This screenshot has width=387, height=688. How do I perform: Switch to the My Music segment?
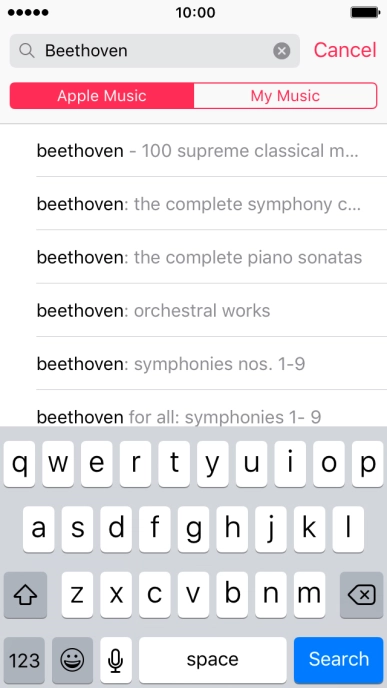pyautogui.click(x=285, y=96)
